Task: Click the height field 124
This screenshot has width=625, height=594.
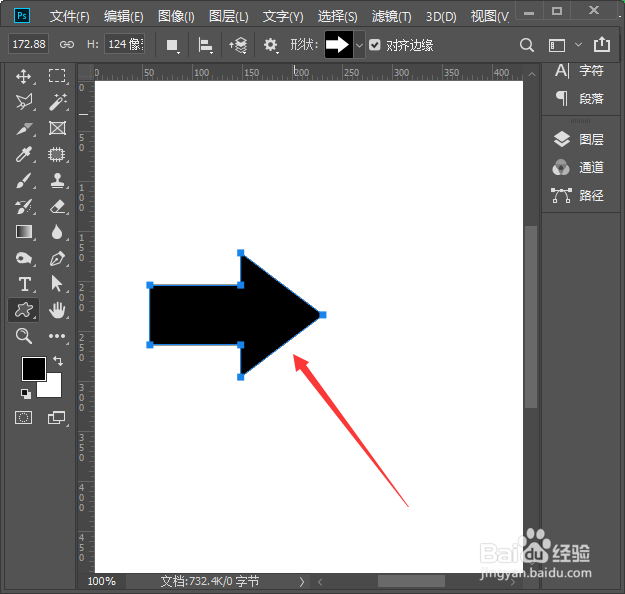Action: pyautogui.click(x=124, y=44)
